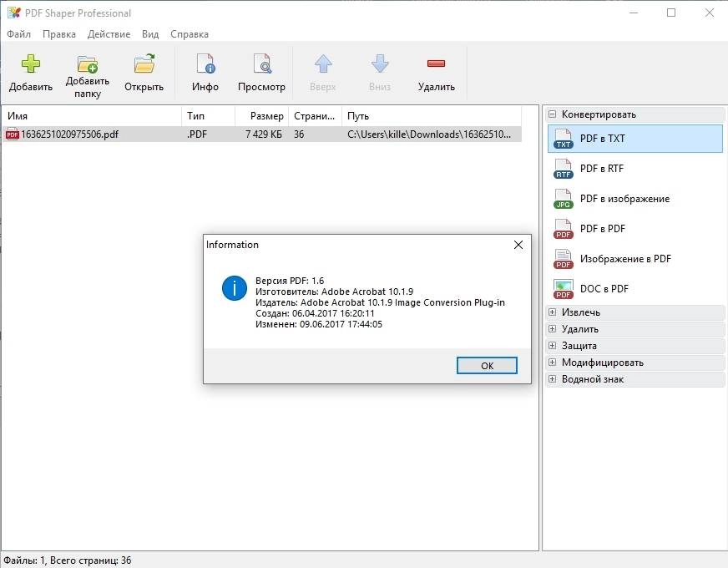This screenshot has height=568, width=728.
Task: Close the Information dialog with the X
Action: tap(518, 245)
